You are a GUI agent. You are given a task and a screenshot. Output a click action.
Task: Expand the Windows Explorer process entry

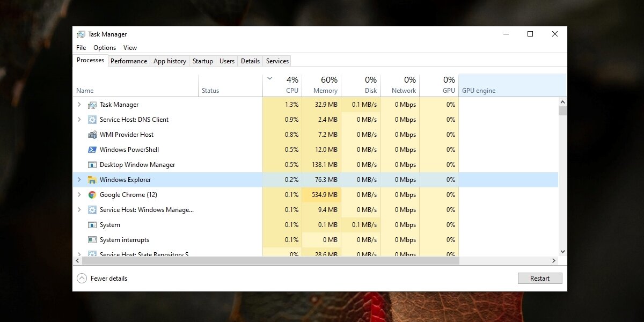tap(79, 179)
